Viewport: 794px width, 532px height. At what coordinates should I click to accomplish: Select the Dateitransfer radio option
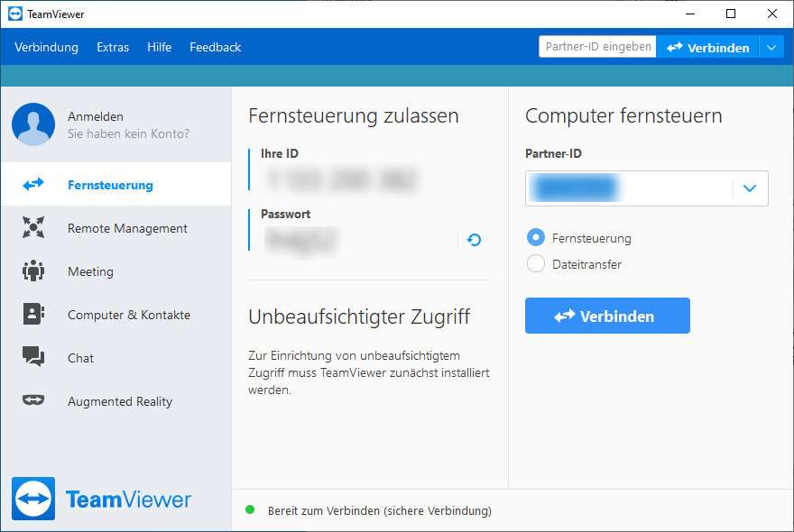536,264
